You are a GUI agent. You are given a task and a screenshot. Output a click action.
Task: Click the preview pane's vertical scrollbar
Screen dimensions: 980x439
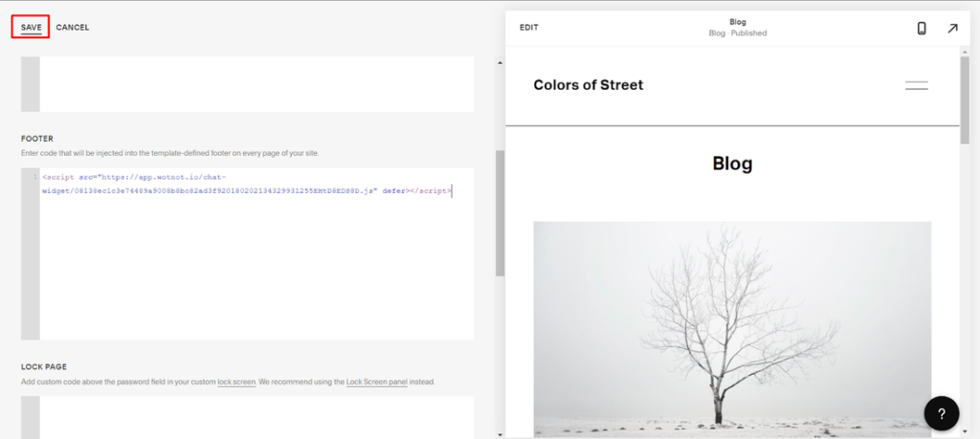point(965,100)
